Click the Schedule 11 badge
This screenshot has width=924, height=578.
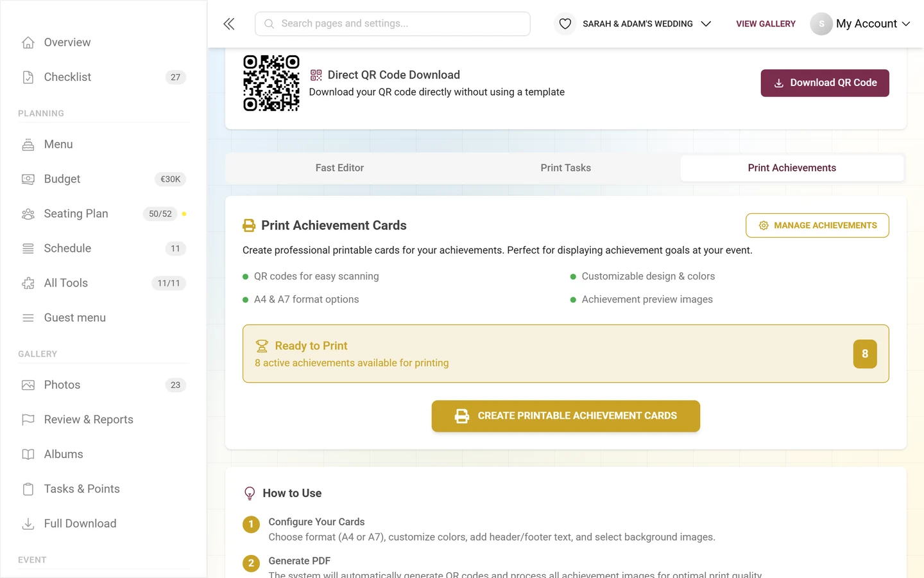tap(176, 249)
